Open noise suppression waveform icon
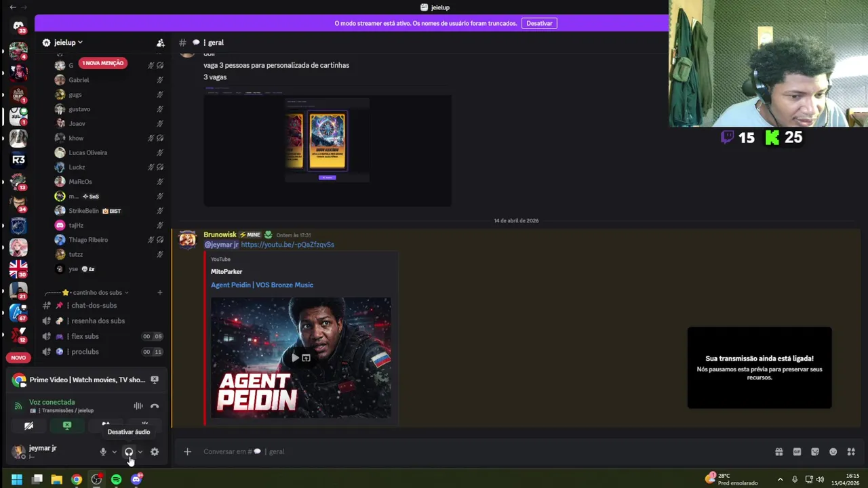The width and height of the screenshot is (868, 488). click(x=138, y=406)
